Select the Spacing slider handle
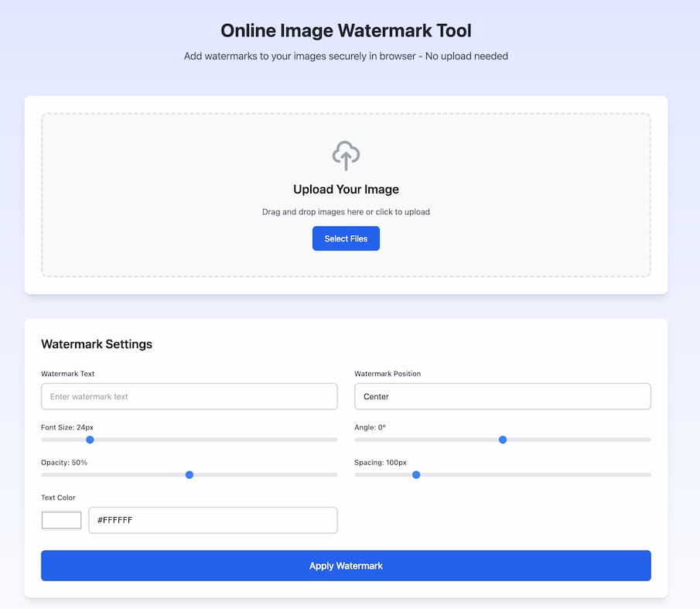Screen dimensions: 700x609 point(416,474)
